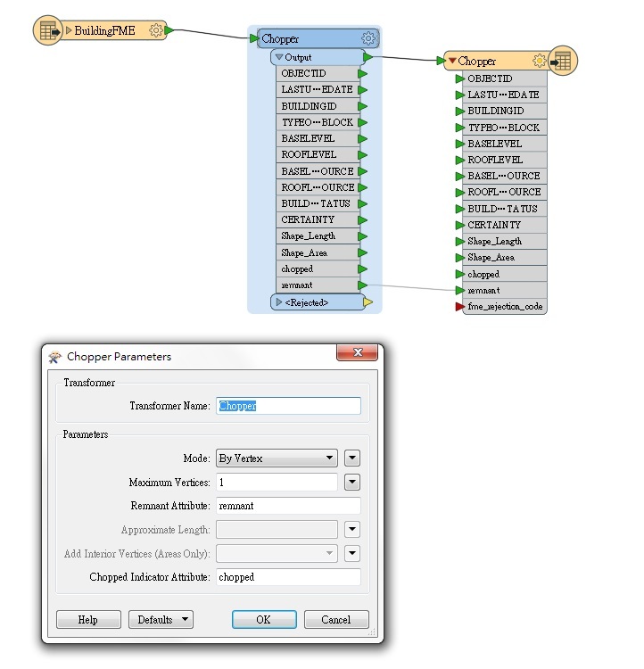
Task: Close the Chopper Parameters dialog
Action: 358,352
